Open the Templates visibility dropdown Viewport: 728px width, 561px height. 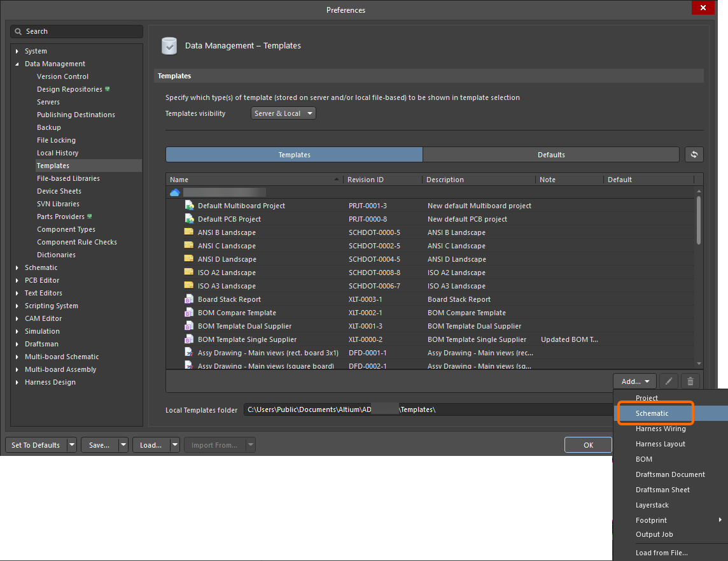(x=284, y=113)
